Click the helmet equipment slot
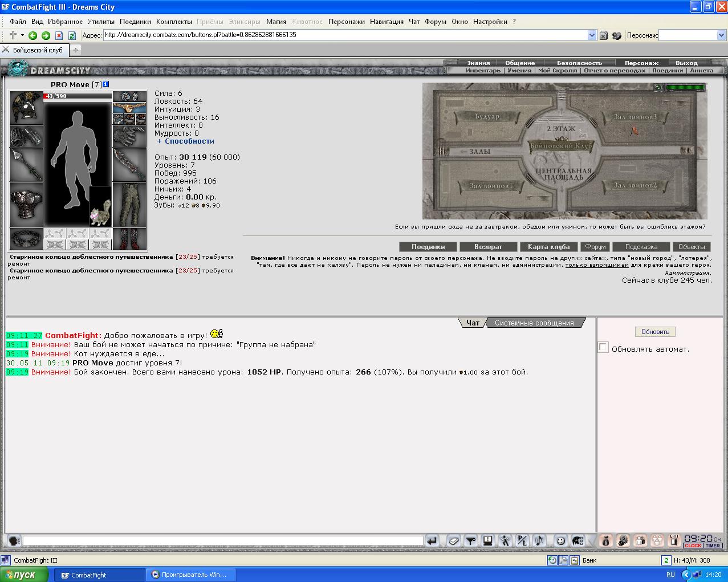Viewport: 728px width, 582px height. click(x=26, y=108)
